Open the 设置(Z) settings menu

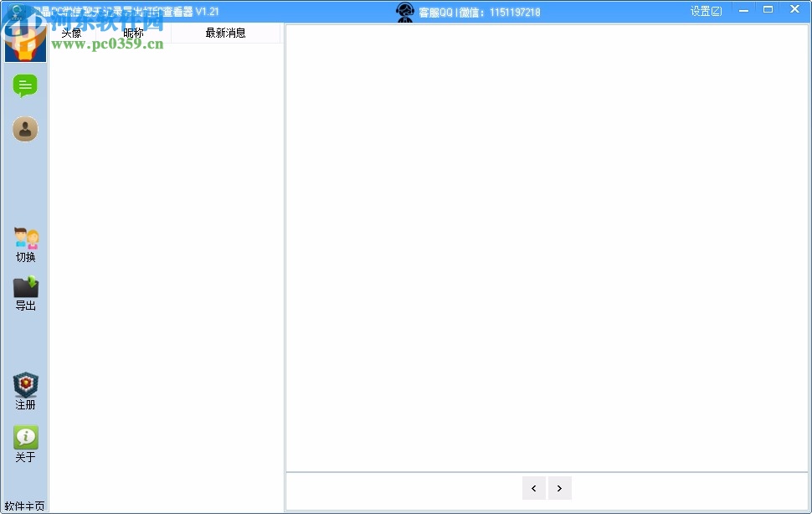(706, 11)
